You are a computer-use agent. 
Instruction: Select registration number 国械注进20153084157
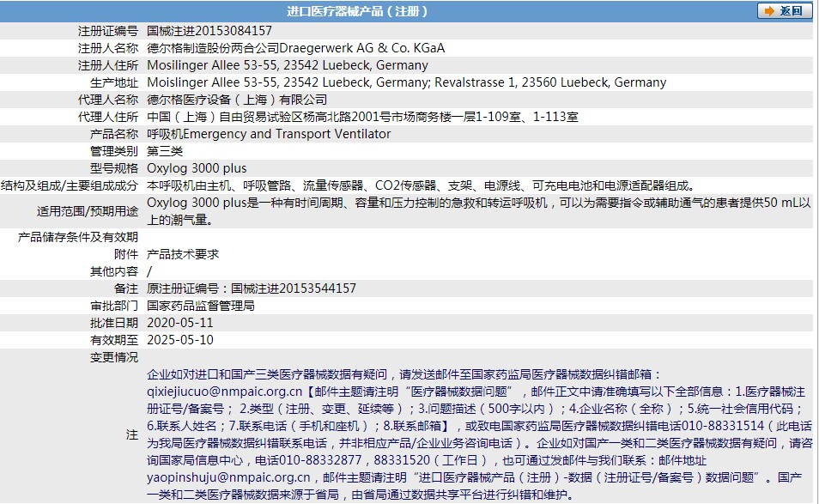point(209,31)
